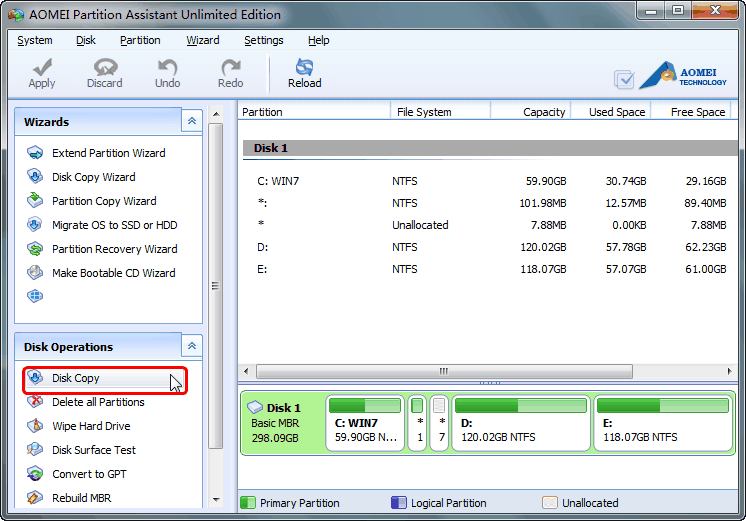This screenshot has height=521, width=746.
Task: Open Partition Recovery Wizard
Action: [115, 249]
